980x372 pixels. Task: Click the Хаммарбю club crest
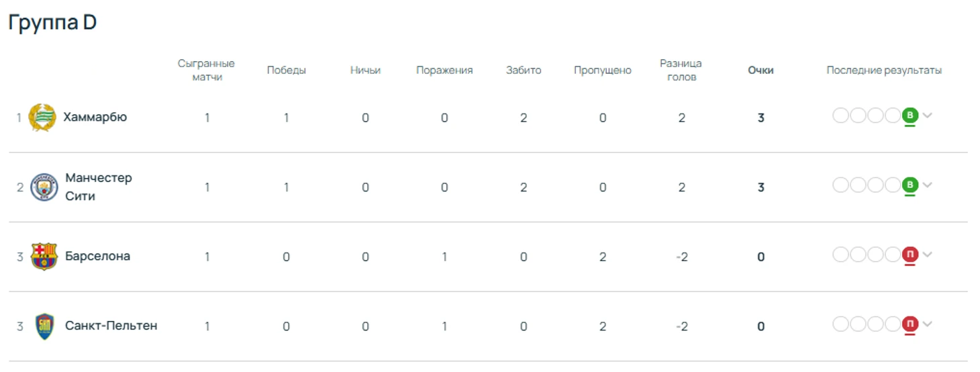42,118
